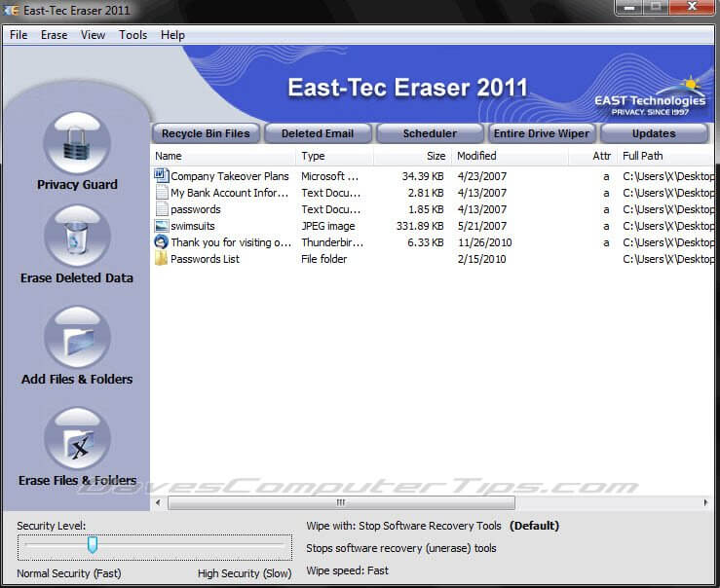The image size is (720, 588).
Task: Open the Privacy Guard padlock icon
Action: [77, 143]
